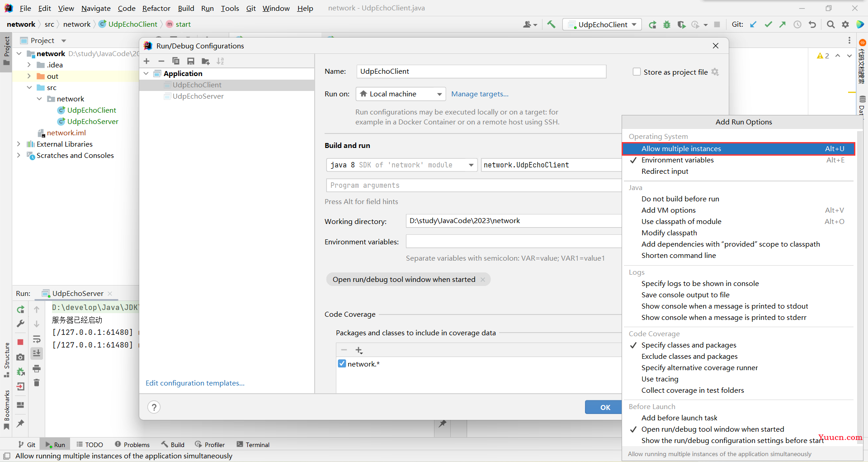The height and width of the screenshot is (462, 868).
Task: Click the Build project hammer icon
Action: click(x=551, y=24)
